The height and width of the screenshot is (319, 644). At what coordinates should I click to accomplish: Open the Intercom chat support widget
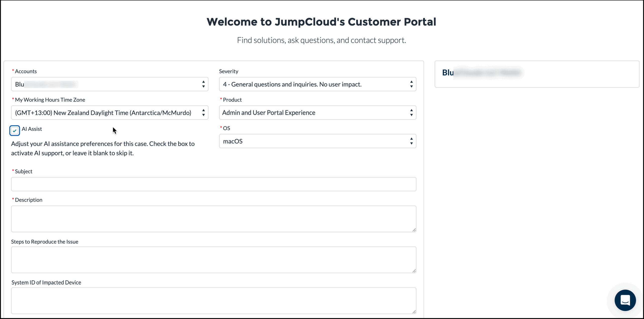pyautogui.click(x=625, y=300)
